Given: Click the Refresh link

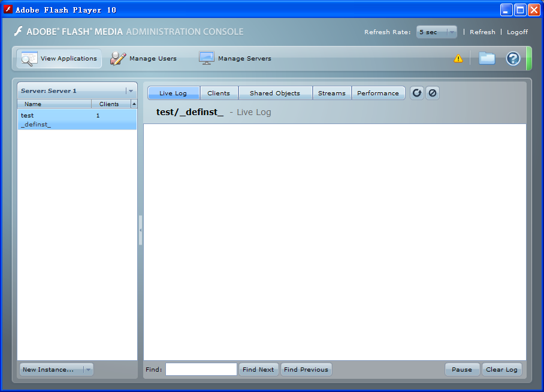Looking at the screenshot, I should (482, 32).
